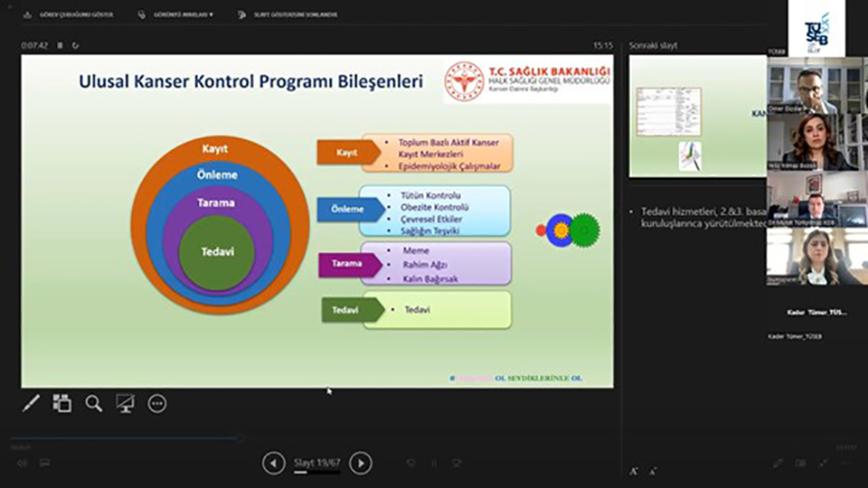Advance to the next slide
Screen dimensions: 868x488
[x=360, y=464]
